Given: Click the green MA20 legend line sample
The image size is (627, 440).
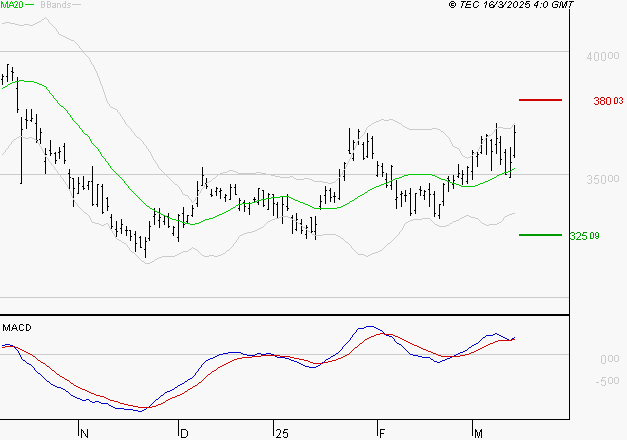Looking at the screenshot, I should click(29, 4).
